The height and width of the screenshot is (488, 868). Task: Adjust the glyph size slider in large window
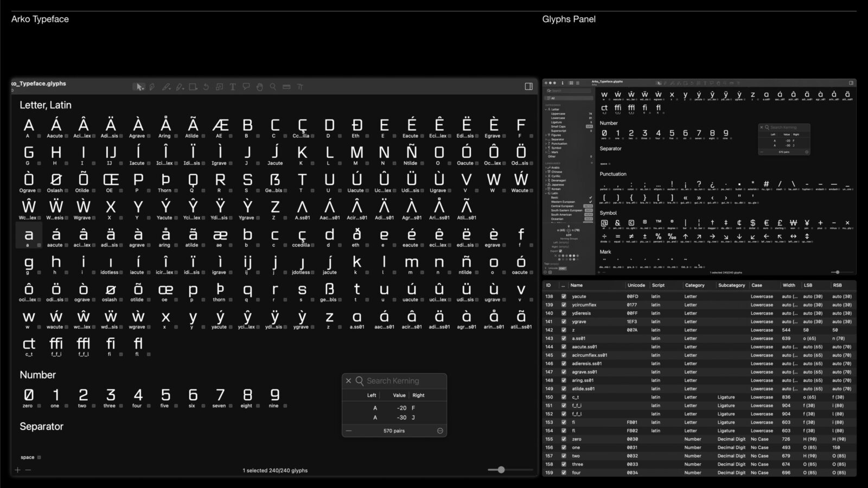501,470
